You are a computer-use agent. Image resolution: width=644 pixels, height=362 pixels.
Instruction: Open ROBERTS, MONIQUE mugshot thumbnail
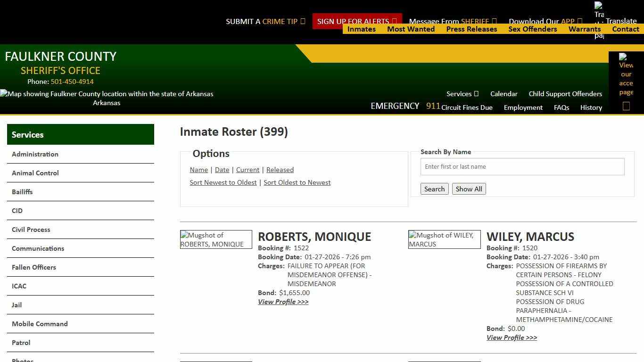[216, 239]
